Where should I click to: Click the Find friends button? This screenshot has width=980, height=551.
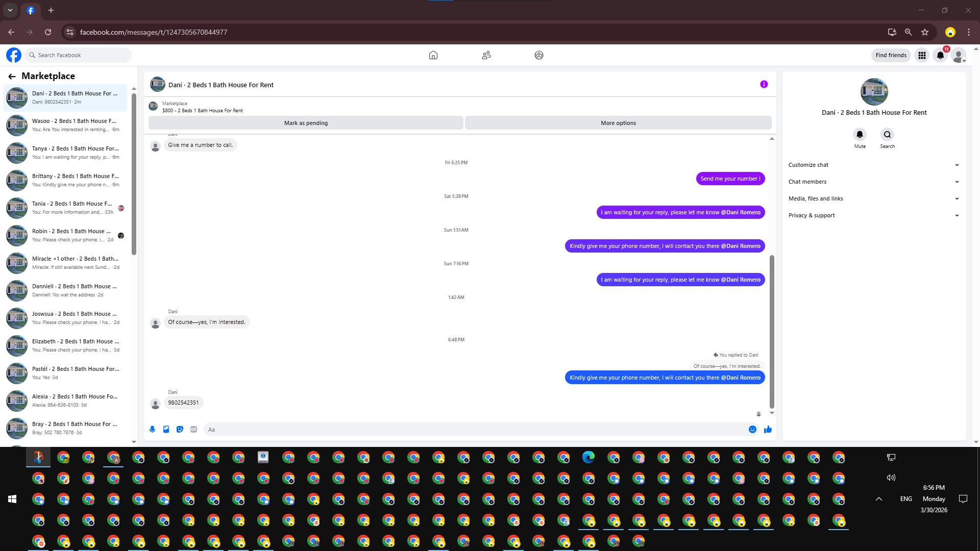click(891, 55)
